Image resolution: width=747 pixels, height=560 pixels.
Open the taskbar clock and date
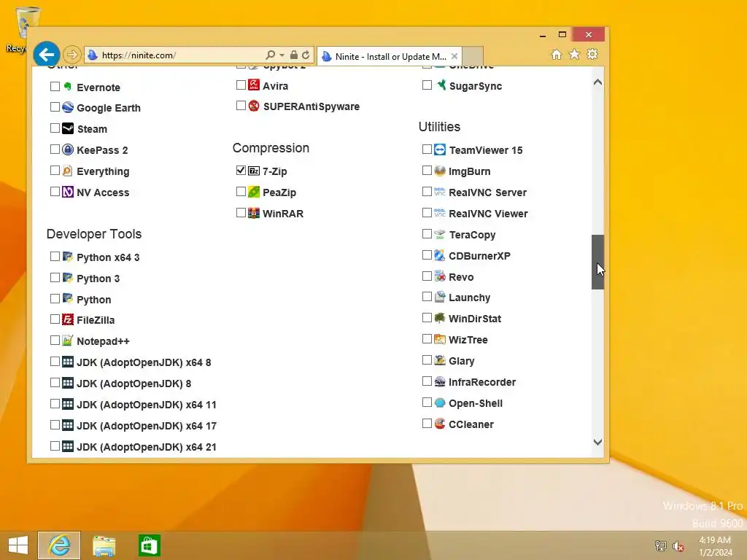715,546
